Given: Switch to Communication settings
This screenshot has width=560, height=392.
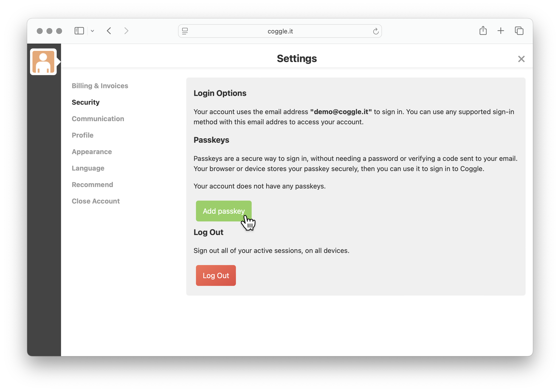Looking at the screenshot, I should coord(98,119).
